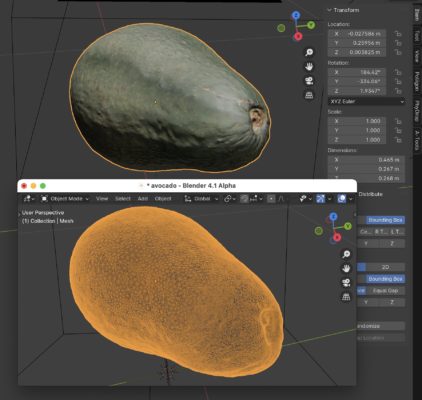Screen dimensions: 422x400
Task: Open Object Mode dropdown
Action: click(65, 199)
